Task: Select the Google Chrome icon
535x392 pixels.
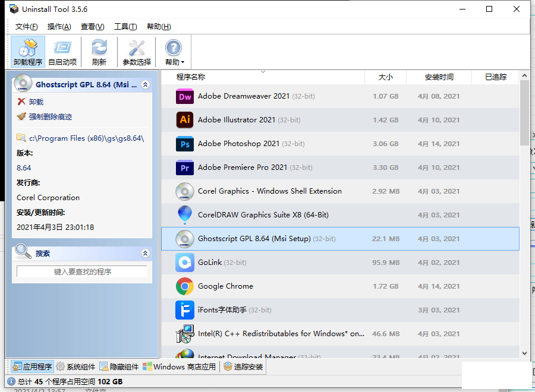Action: tap(185, 286)
